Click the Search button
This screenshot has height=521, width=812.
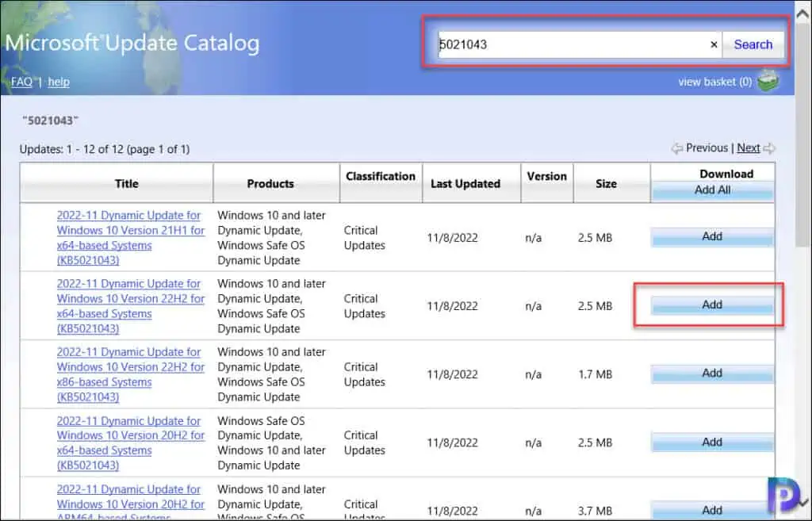click(x=753, y=44)
